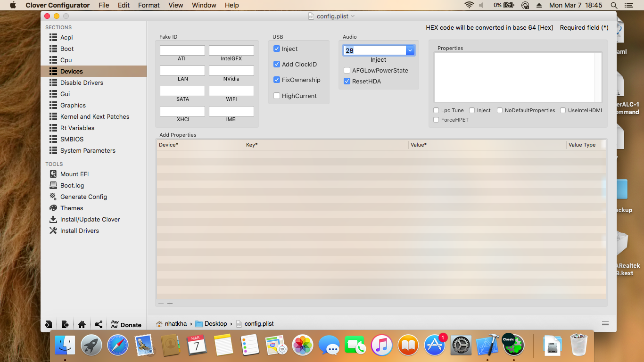Open Boot.log viewer
Image resolution: width=644 pixels, height=362 pixels.
66,185
